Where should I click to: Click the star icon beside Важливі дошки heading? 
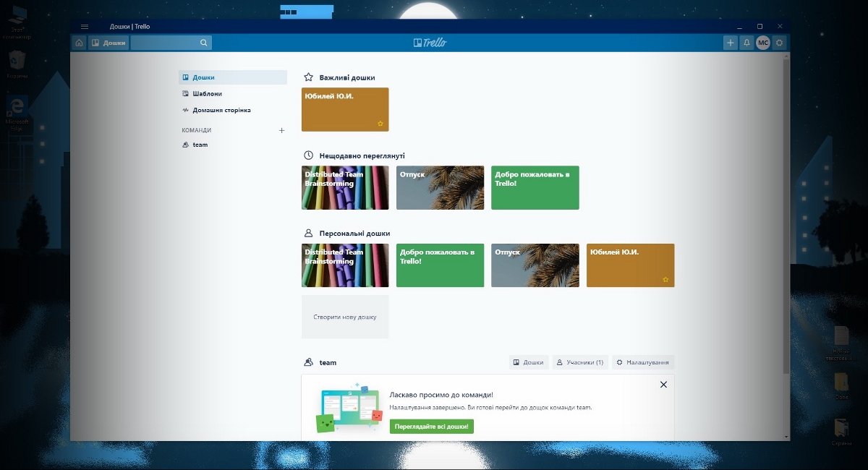(308, 77)
